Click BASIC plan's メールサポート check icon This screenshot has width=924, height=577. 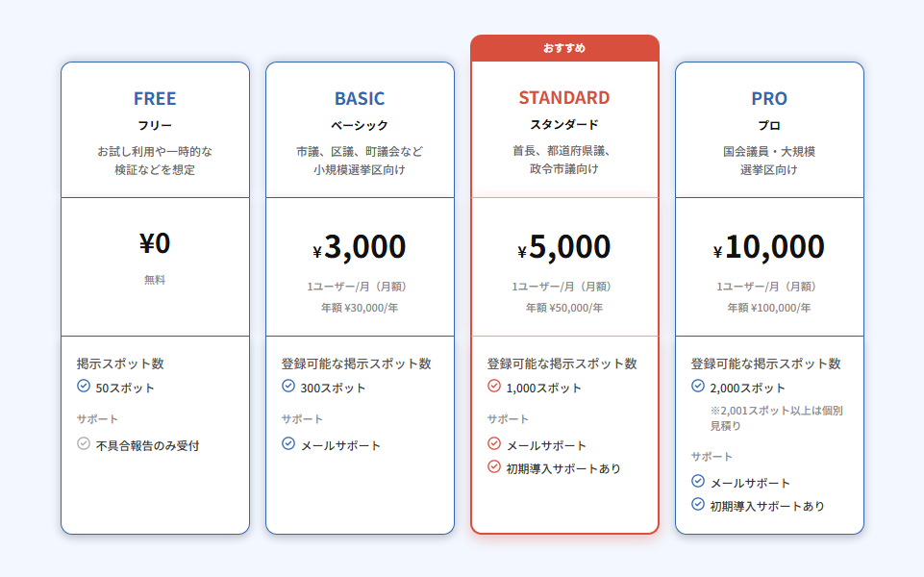pyautogui.click(x=288, y=444)
